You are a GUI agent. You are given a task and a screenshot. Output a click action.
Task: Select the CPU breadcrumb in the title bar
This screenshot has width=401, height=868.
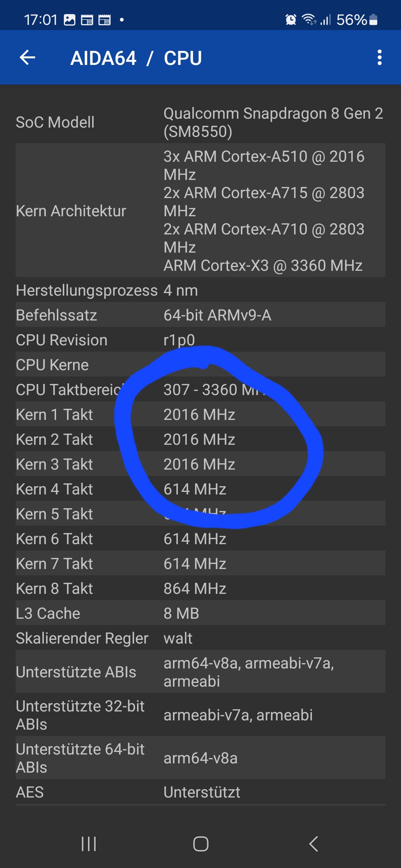[183, 58]
